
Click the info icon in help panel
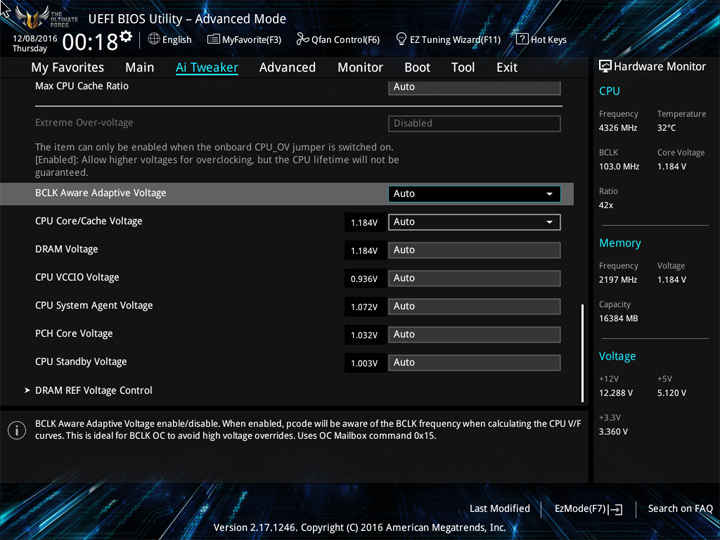coord(17,430)
